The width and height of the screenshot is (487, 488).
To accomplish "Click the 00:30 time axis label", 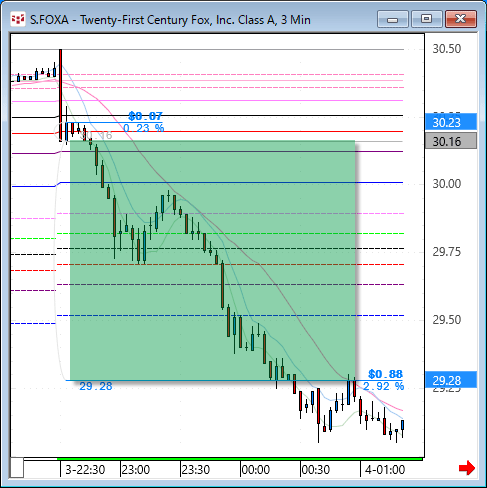I will pos(316,470).
